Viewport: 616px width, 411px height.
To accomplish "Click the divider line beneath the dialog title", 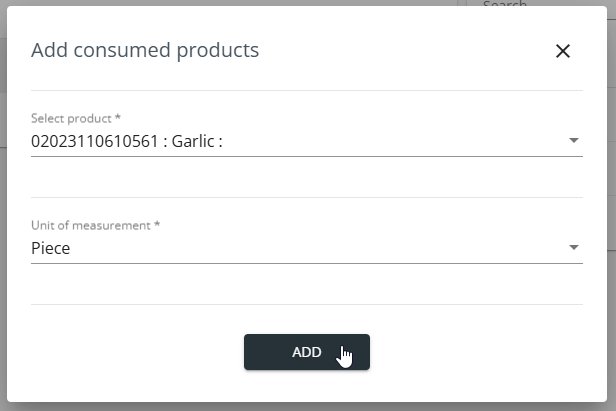I will pyautogui.click(x=307, y=90).
